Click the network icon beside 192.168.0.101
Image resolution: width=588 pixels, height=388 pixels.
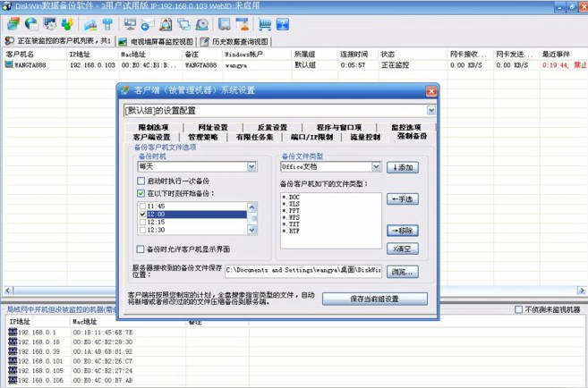pos(13,361)
